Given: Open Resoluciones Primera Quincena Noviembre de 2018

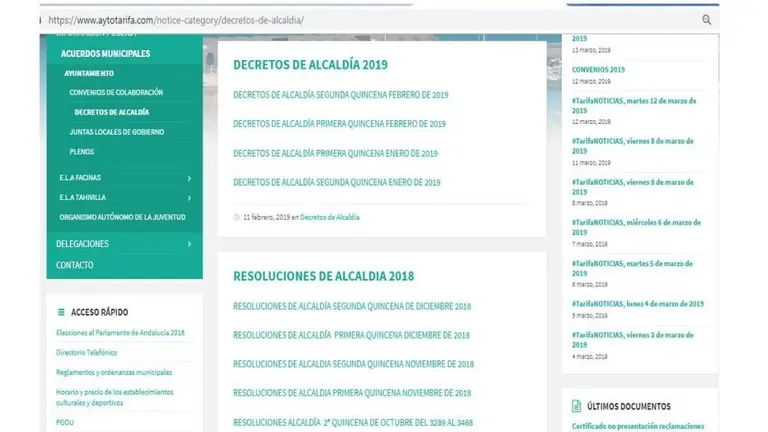Looking at the screenshot, I should click(352, 393).
